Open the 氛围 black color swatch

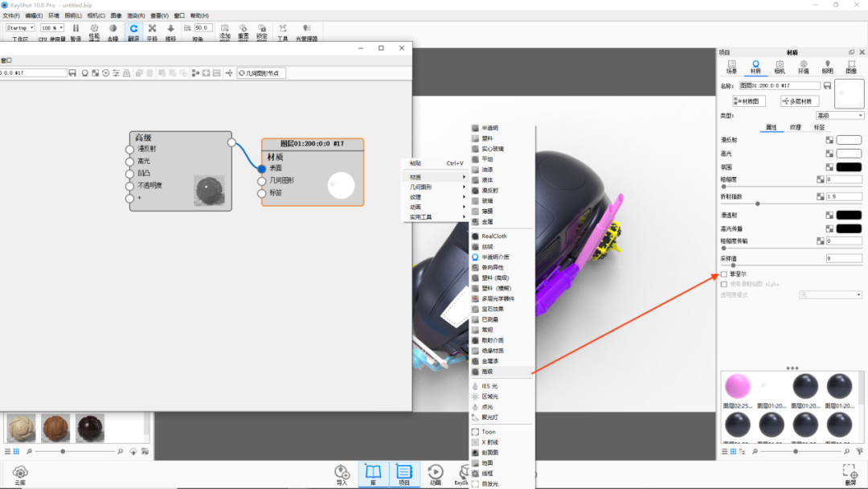click(x=849, y=166)
